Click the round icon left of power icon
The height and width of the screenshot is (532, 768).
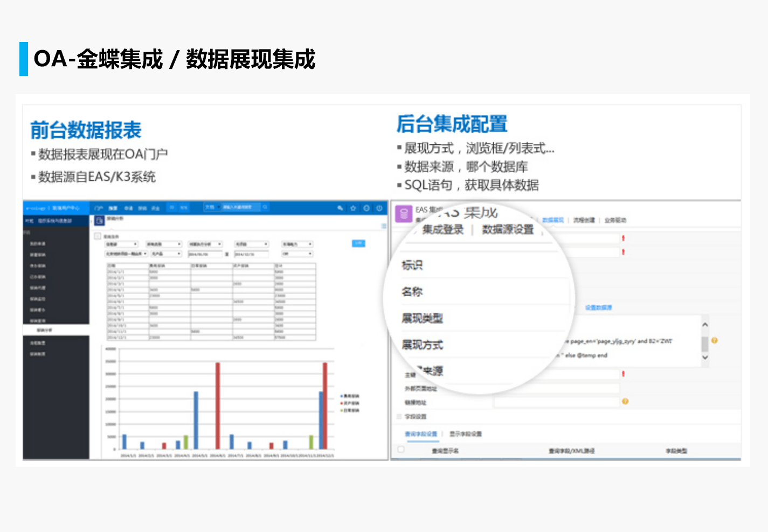366,208
